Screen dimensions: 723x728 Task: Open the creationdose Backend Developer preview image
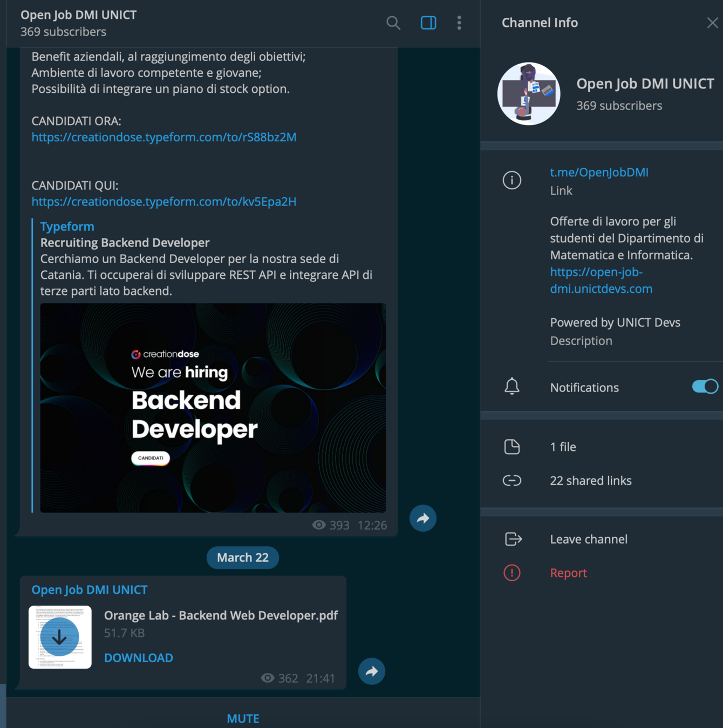[213, 408]
